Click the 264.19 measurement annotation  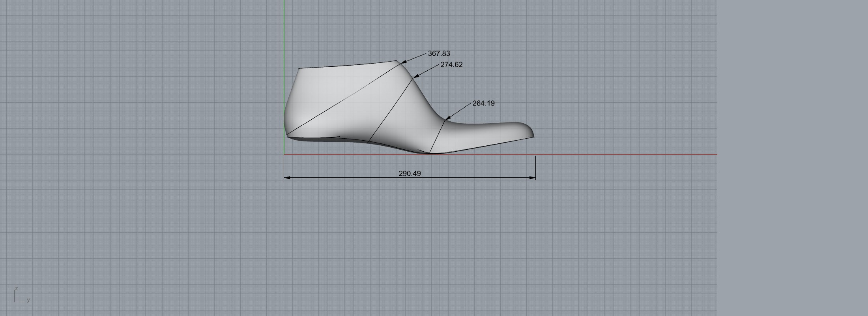coord(483,103)
